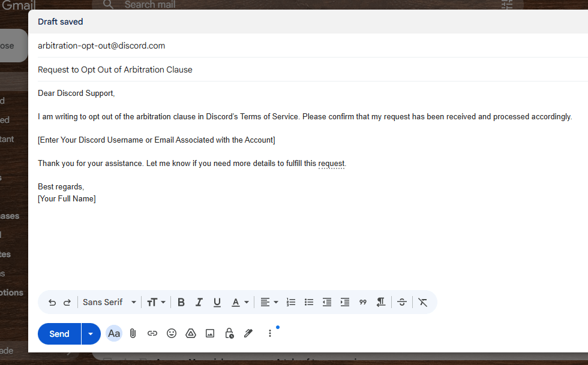Open Gmail search filter options icon
This screenshot has height=365, width=588.
tap(506, 5)
